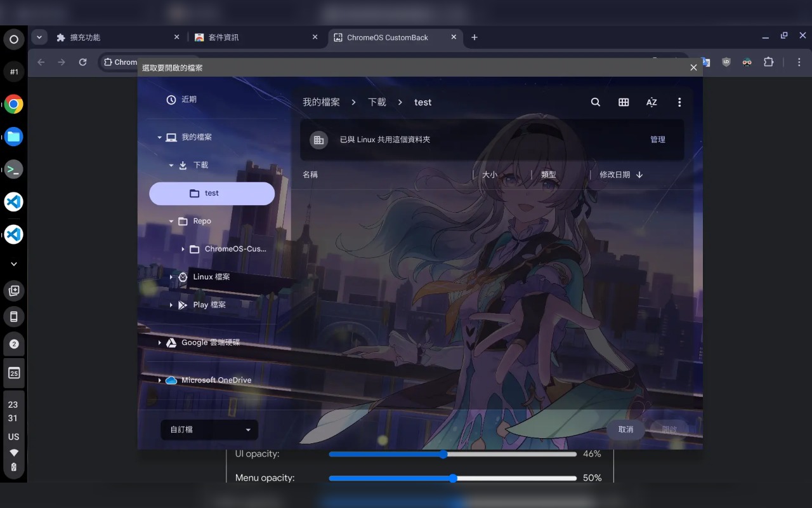
Task: Search files with the magnifier icon
Action: (x=595, y=102)
